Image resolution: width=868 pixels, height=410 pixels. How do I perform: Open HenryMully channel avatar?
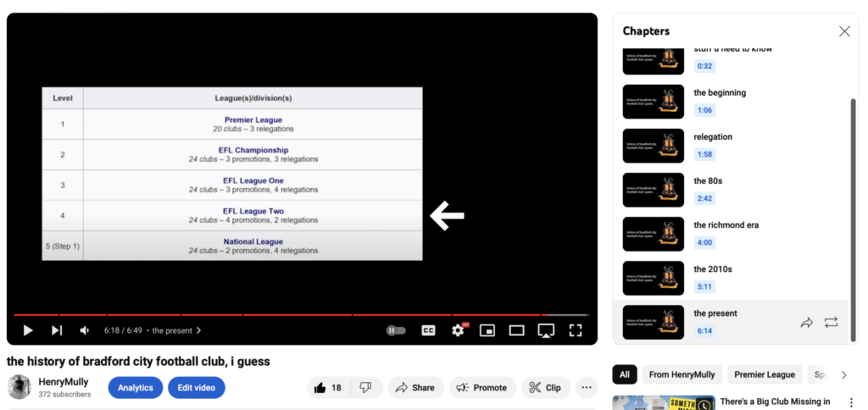pyautogui.click(x=19, y=386)
